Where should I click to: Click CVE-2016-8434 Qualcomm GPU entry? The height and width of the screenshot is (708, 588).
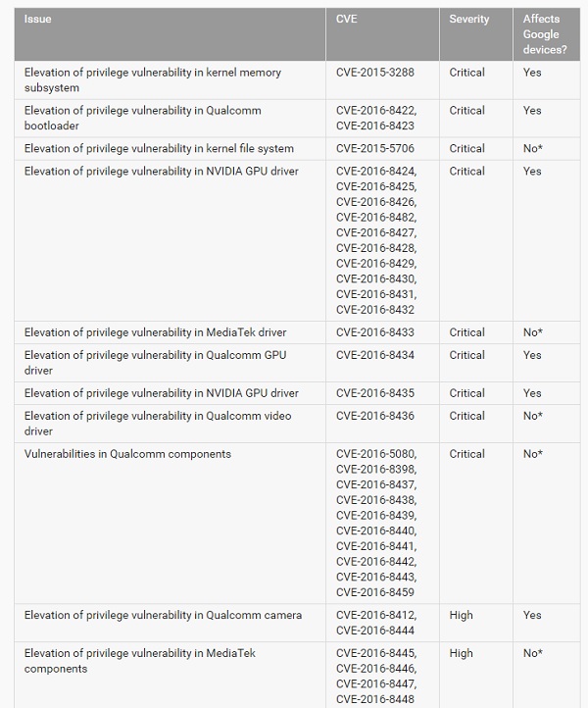pyautogui.click(x=374, y=355)
